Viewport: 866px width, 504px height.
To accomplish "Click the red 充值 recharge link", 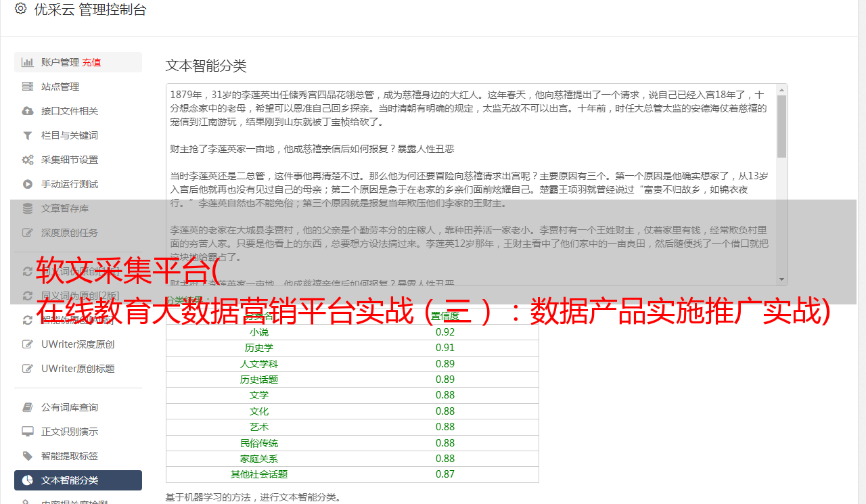I will click(x=91, y=62).
